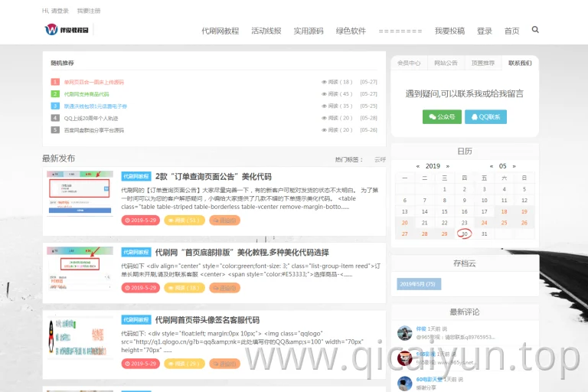Switch to the 会员中心 tab
The height and width of the screenshot is (392, 588).
click(409, 63)
